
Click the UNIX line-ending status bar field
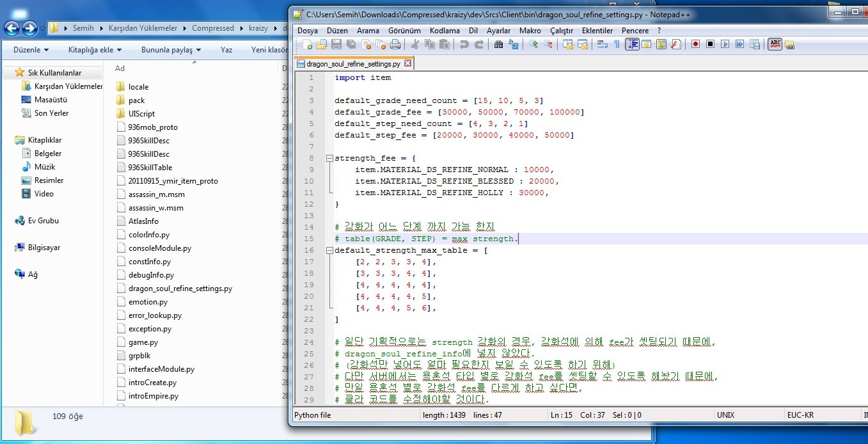pyautogui.click(x=726, y=415)
